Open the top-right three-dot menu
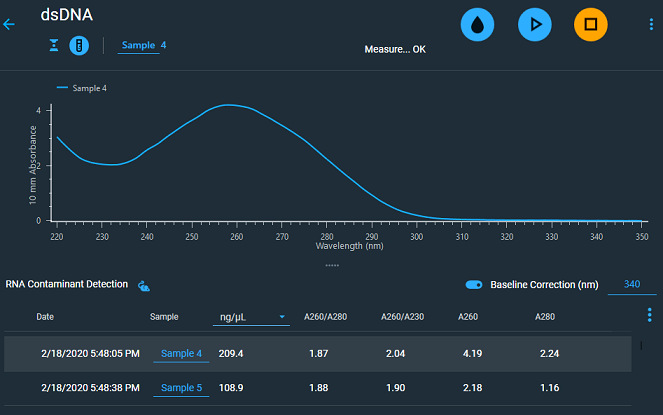The height and width of the screenshot is (415, 663). (x=651, y=24)
